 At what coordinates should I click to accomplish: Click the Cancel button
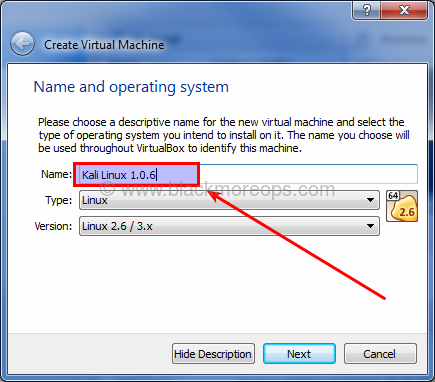tap(380, 354)
